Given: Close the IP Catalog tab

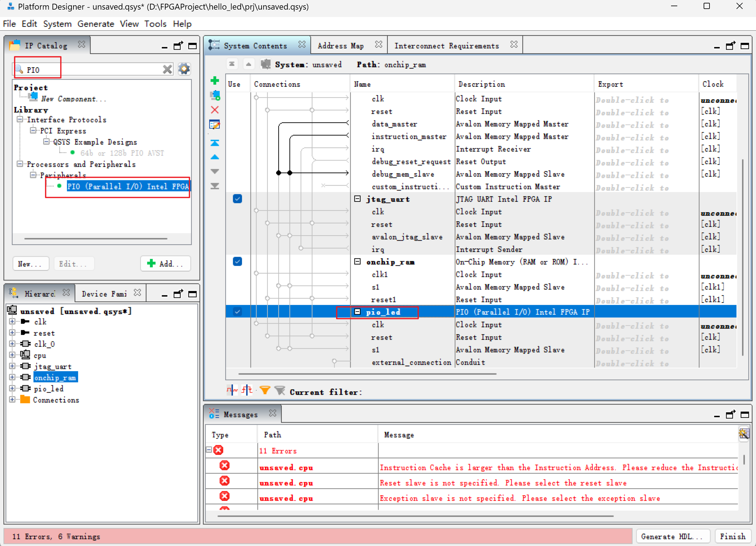Looking at the screenshot, I should click(81, 44).
